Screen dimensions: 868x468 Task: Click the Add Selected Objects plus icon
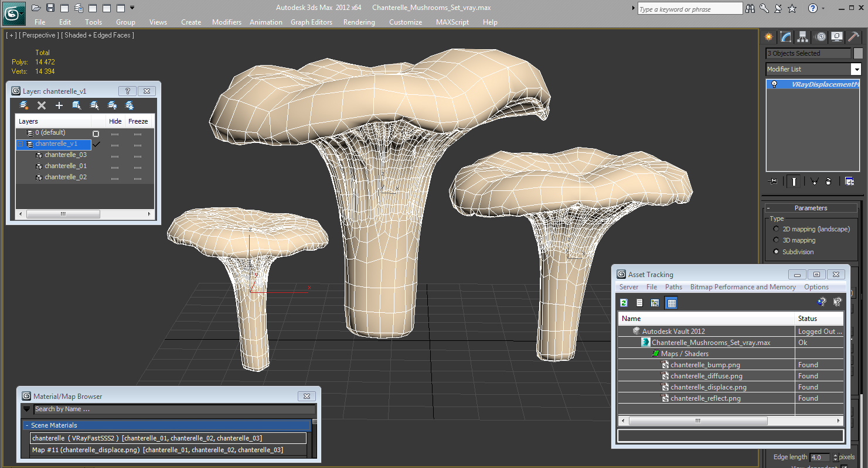59,105
